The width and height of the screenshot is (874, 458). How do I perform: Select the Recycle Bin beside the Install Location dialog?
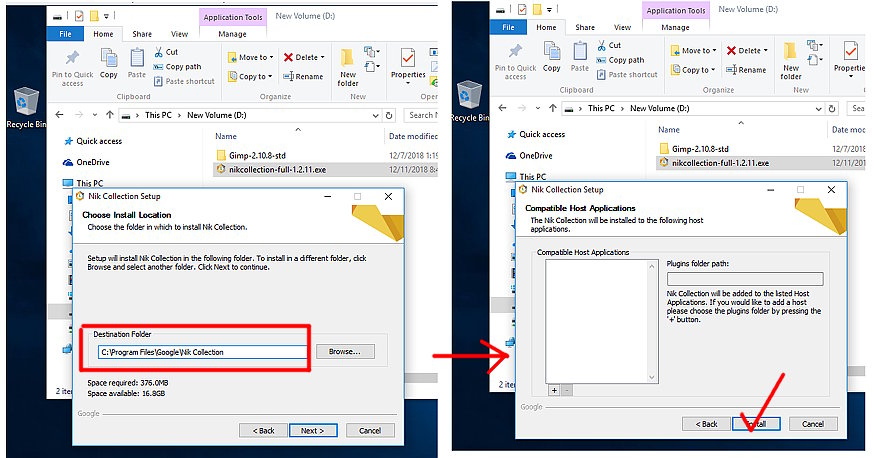26,108
